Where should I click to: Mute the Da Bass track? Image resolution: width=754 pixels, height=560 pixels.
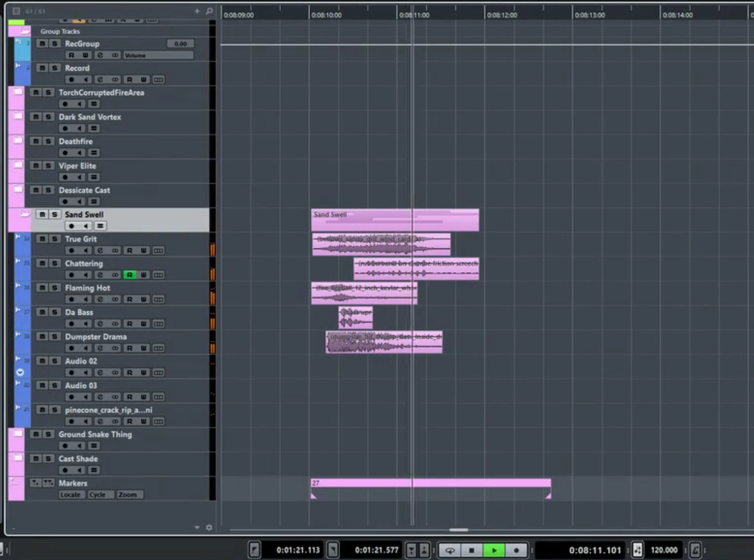click(x=42, y=313)
